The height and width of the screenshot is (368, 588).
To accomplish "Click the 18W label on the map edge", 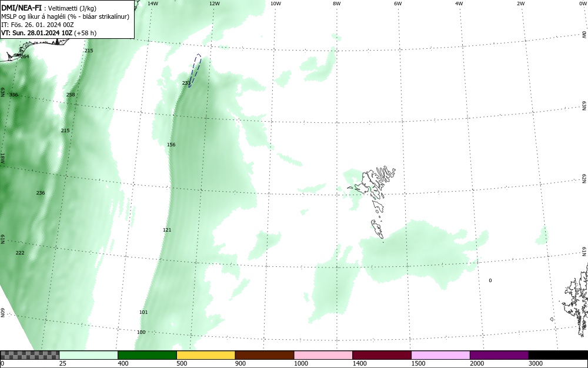I will coord(2,158).
